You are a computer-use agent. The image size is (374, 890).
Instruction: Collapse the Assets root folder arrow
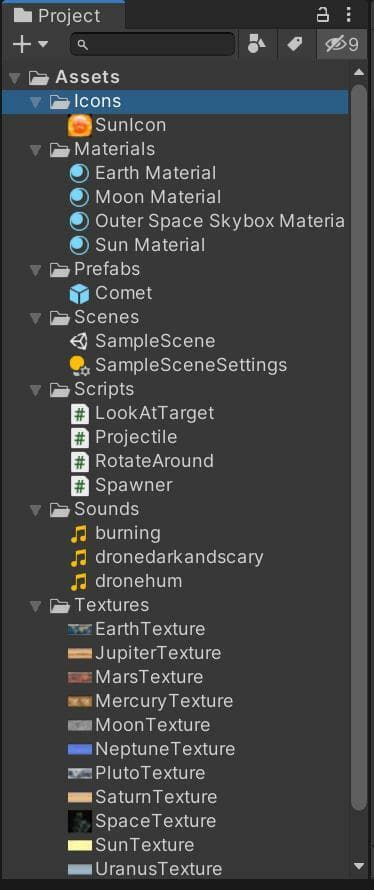tap(15, 77)
